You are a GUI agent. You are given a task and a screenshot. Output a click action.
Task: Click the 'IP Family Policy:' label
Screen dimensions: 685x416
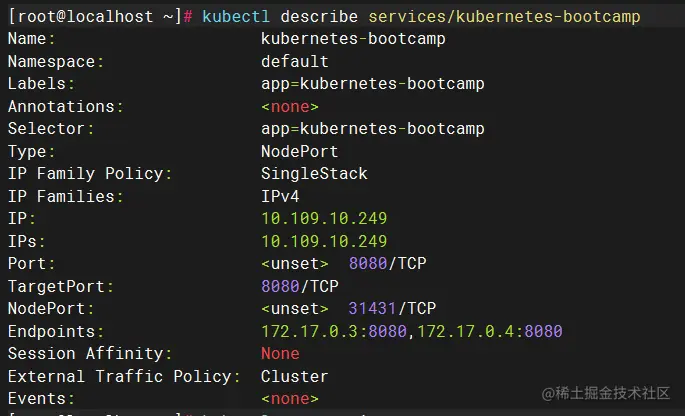[90, 173]
